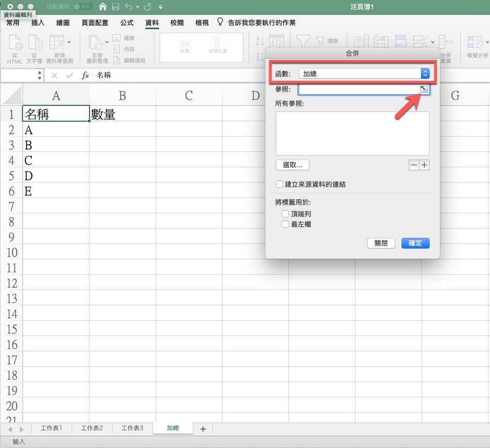Switch to the 常用 ribbon tab
The width and height of the screenshot is (490, 448).
pos(13,23)
